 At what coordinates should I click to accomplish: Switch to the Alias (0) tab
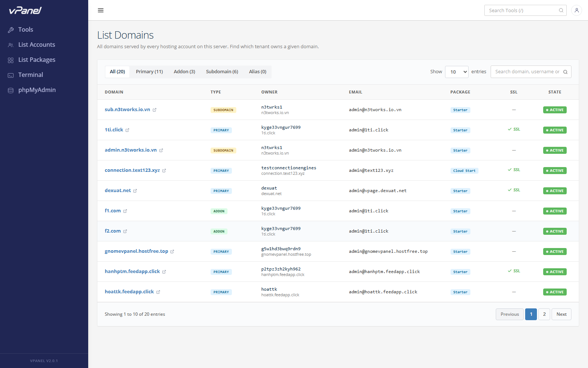pyautogui.click(x=258, y=72)
